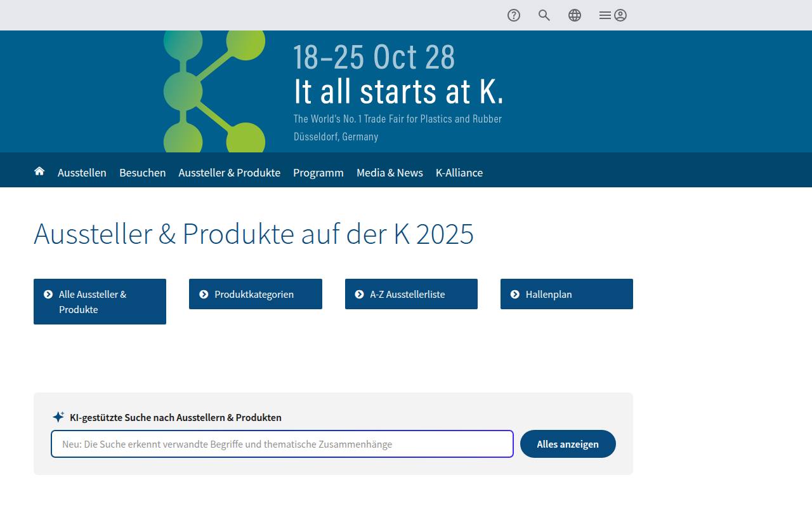
Task: Click the Alles anzeigen button
Action: pyautogui.click(x=568, y=444)
